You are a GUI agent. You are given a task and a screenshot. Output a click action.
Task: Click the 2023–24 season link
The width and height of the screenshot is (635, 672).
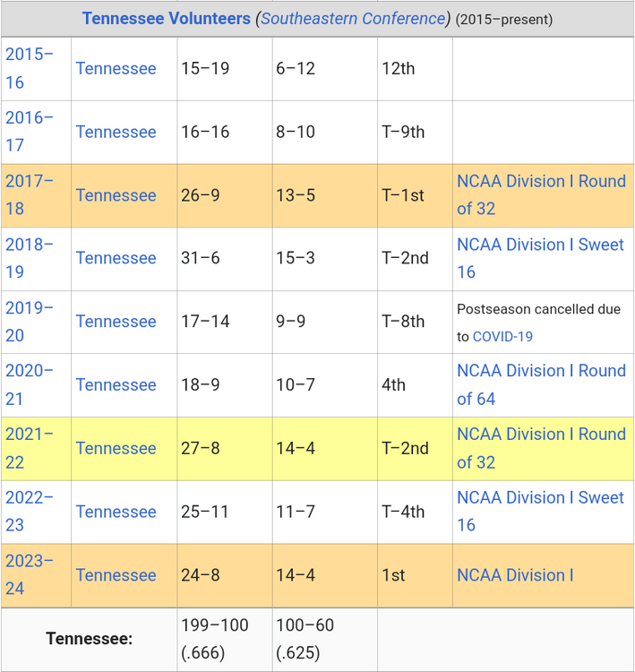pyautogui.click(x=29, y=574)
